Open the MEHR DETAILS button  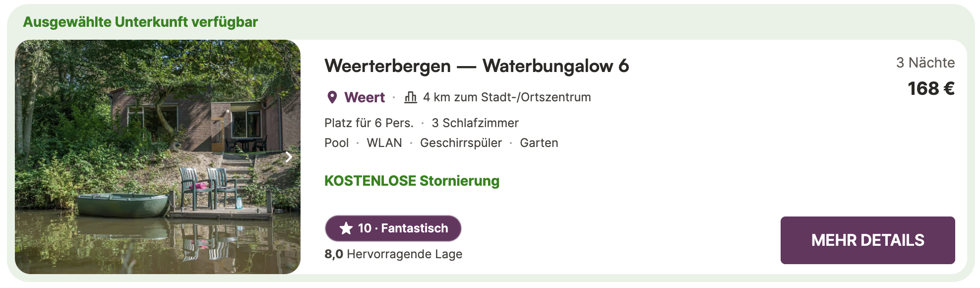[x=867, y=240]
